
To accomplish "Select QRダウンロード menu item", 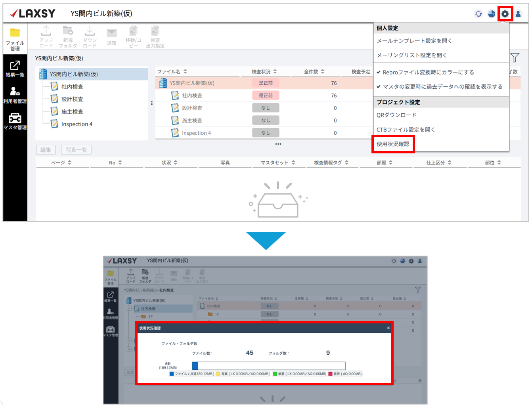I will tap(396, 115).
